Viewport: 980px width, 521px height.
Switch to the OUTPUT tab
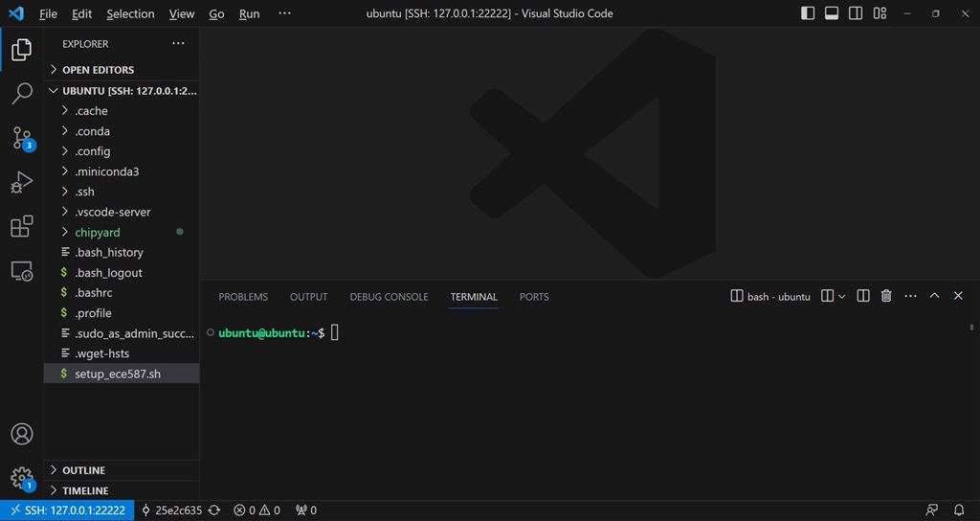(x=308, y=297)
